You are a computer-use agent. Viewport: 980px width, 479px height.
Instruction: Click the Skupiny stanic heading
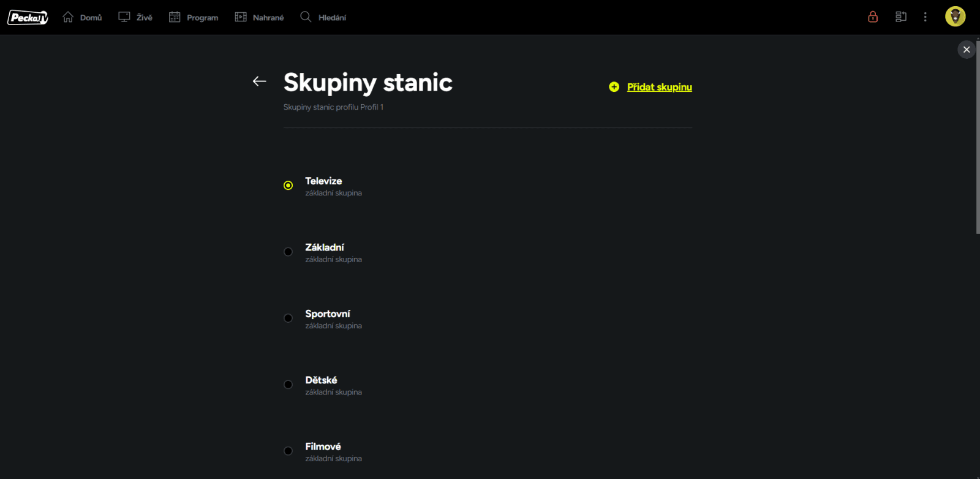(x=368, y=83)
